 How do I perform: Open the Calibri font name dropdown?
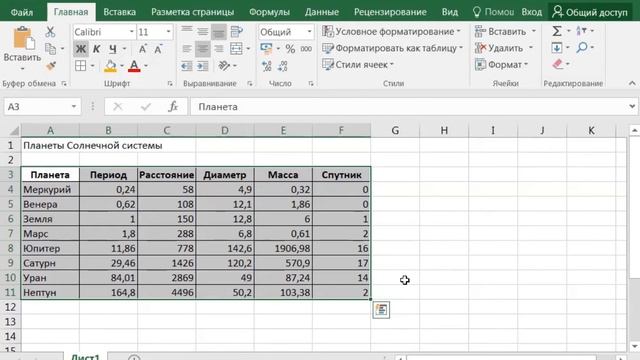tap(131, 32)
